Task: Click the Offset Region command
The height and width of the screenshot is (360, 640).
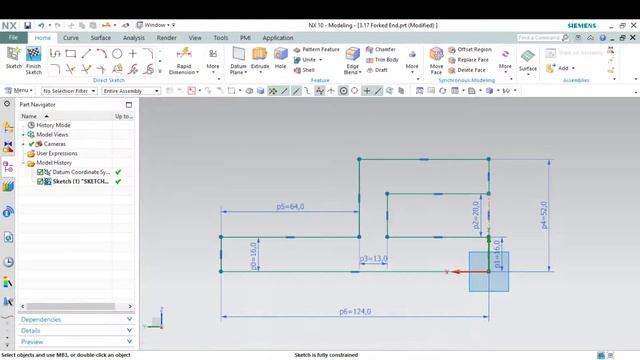Action: 470,49
